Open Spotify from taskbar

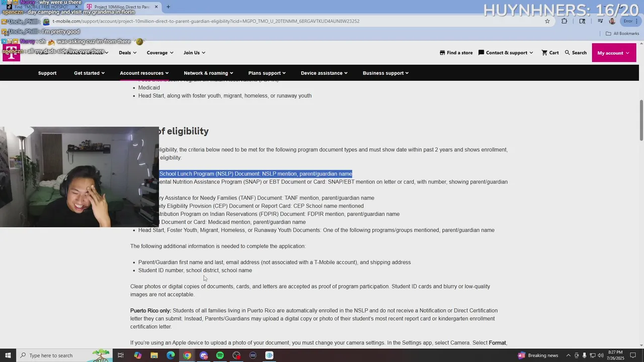click(220, 355)
